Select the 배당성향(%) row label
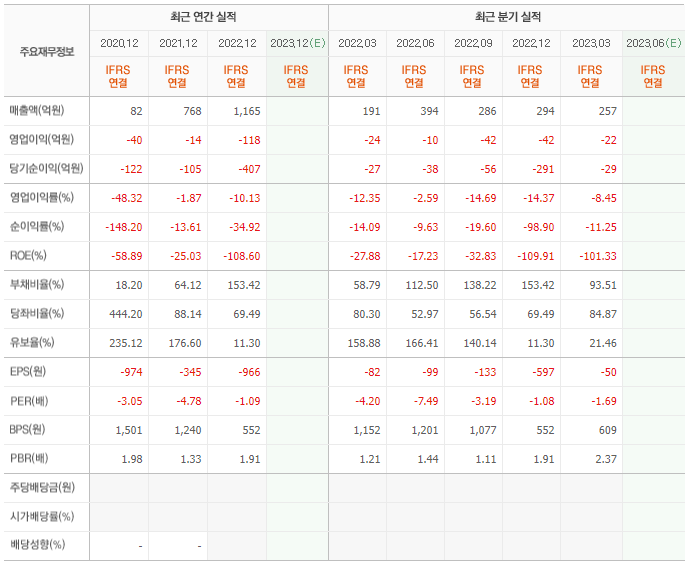 tap(37, 545)
